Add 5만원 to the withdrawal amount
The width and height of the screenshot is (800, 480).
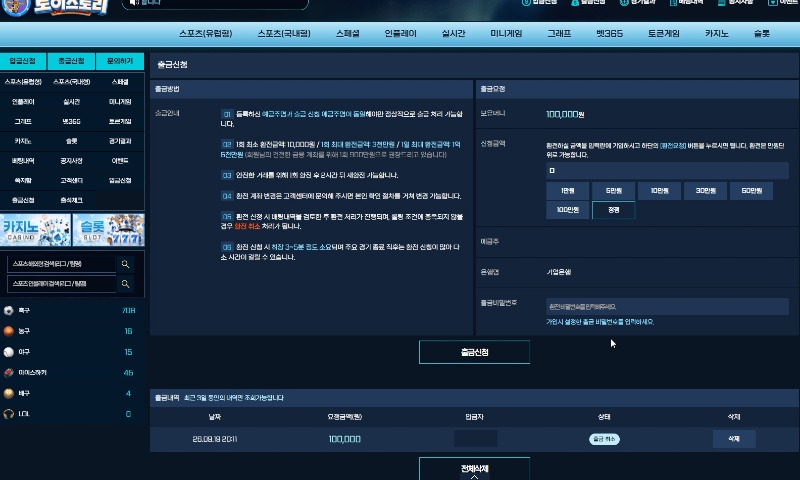click(614, 191)
